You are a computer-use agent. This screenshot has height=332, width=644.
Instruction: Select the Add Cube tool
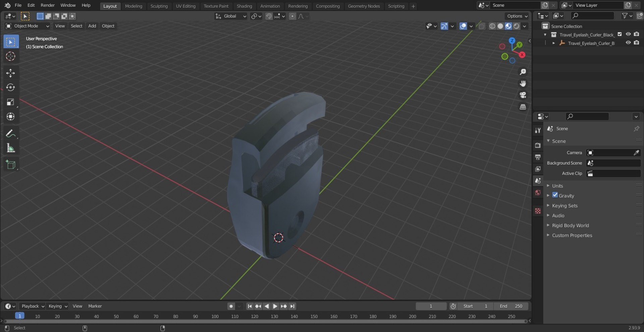[11, 164]
